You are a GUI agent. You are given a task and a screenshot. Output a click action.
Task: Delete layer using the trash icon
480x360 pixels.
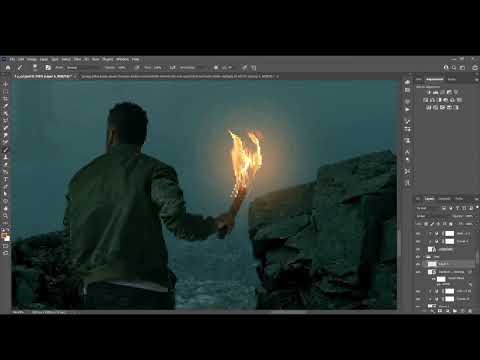(x=470, y=311)
